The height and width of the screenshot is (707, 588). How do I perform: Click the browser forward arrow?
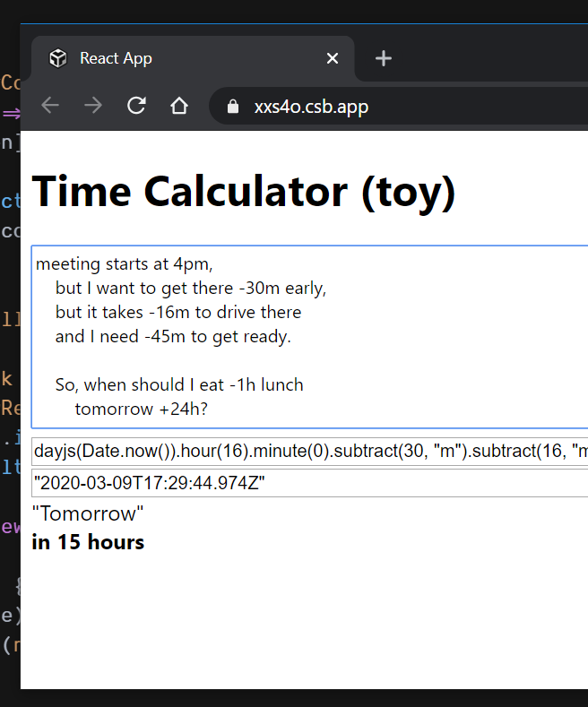93,106
